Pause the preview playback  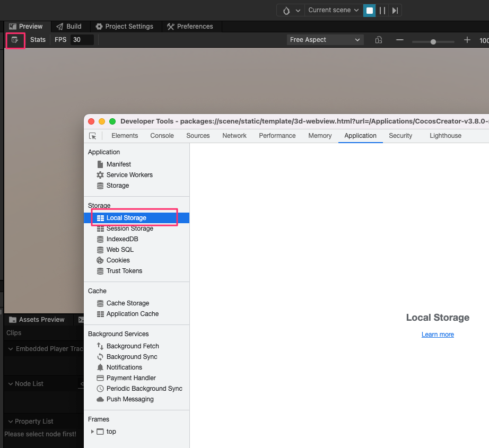(382, 10)
